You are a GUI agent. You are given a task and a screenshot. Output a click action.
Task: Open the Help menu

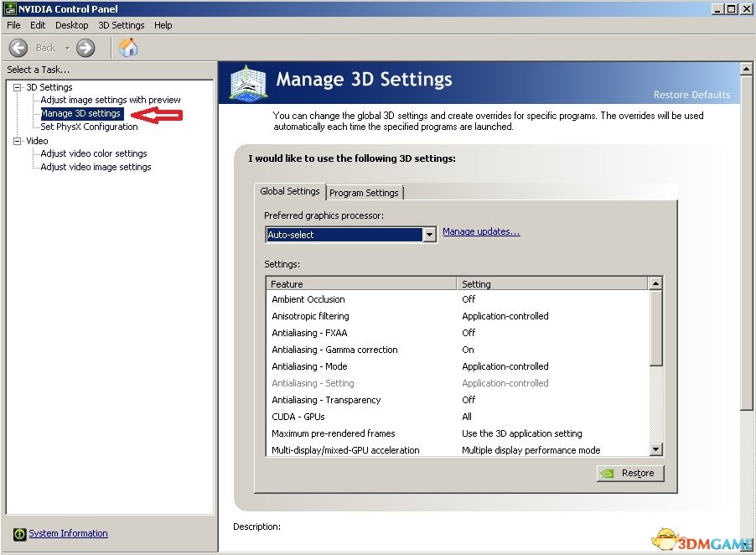coord(163,25)
